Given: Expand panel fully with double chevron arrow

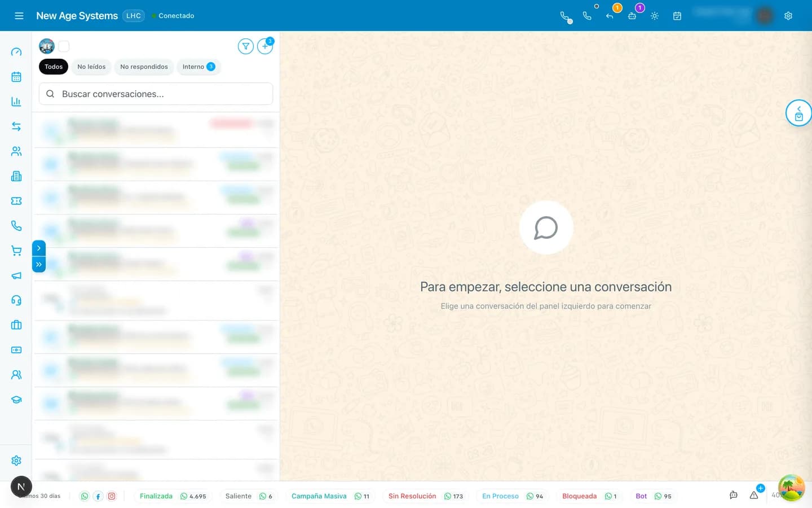Looking at the screenshot, I should point(39,264).
